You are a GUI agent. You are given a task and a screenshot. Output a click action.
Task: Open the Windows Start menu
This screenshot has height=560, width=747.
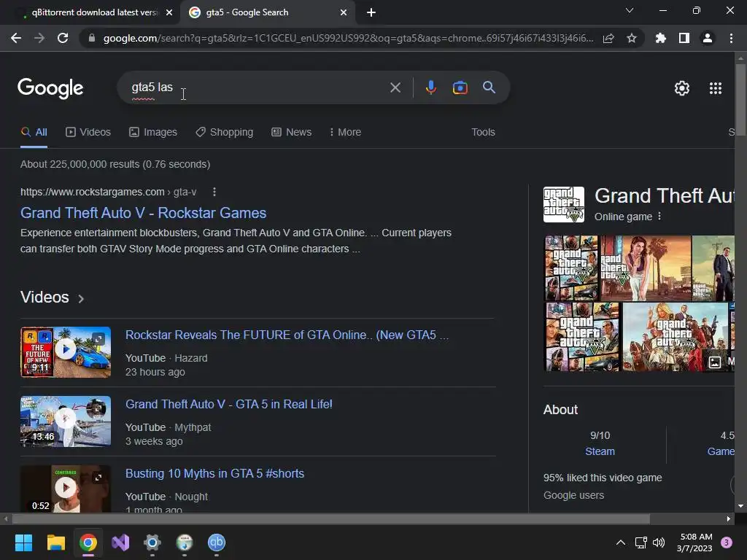(x=23, y=542)
